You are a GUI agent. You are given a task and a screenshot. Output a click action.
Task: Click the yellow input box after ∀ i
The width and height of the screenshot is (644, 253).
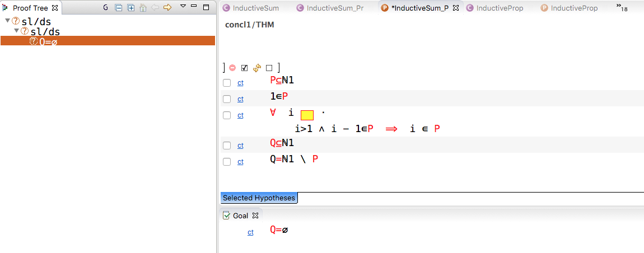307,115
